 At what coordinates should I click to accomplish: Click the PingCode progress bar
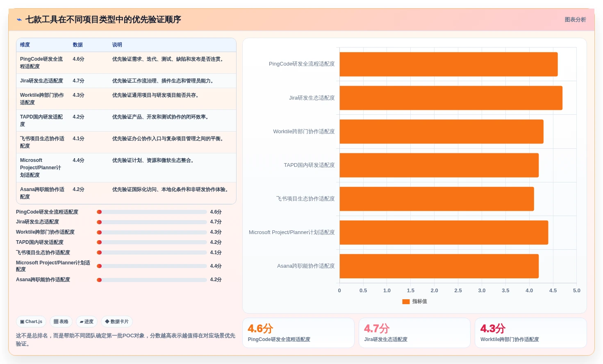coord(152,212)
